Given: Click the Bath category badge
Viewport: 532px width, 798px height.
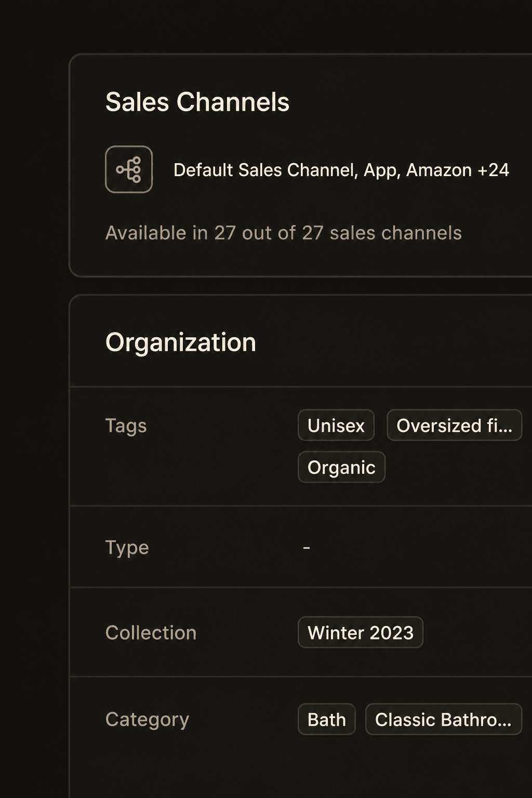Looking at the screenshot, I should [x=327, y=720].
